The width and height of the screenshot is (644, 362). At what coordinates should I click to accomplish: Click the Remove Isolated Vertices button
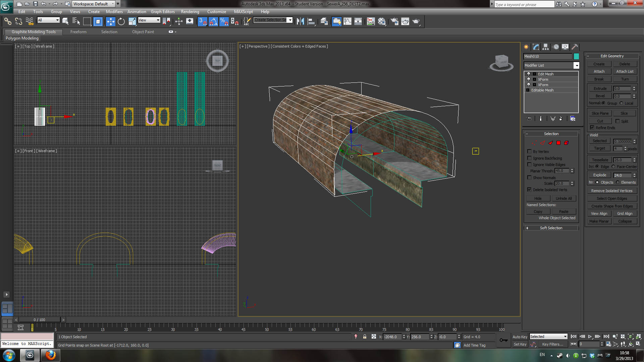612,191
